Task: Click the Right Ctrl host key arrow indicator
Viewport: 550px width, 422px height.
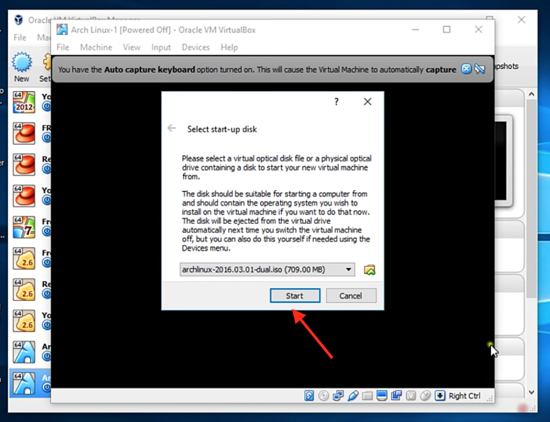Action: [440, 396]
